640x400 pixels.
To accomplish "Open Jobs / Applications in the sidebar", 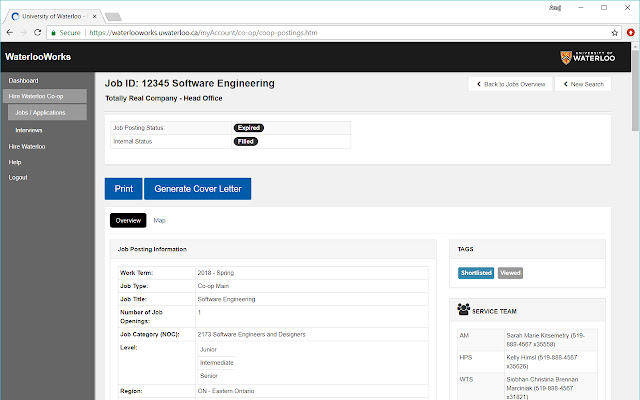I will tap(39, 113).
